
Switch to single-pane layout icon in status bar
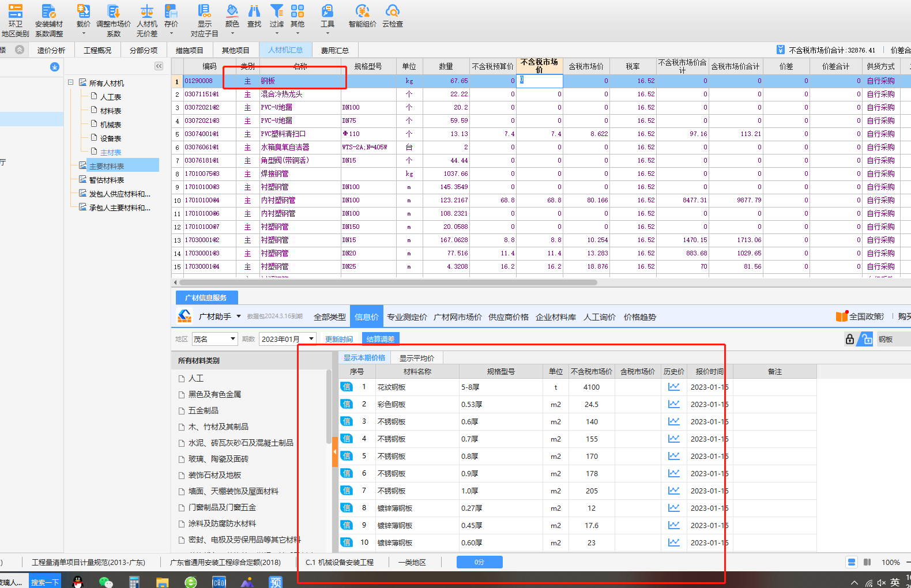[x=852, y=562]
